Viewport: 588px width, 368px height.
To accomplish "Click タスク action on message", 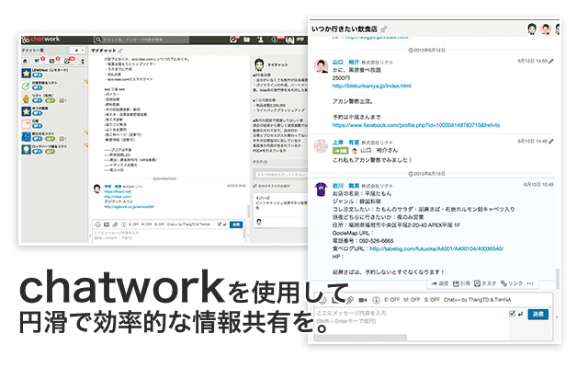I will pyautogui.click(x=485, y=283).
